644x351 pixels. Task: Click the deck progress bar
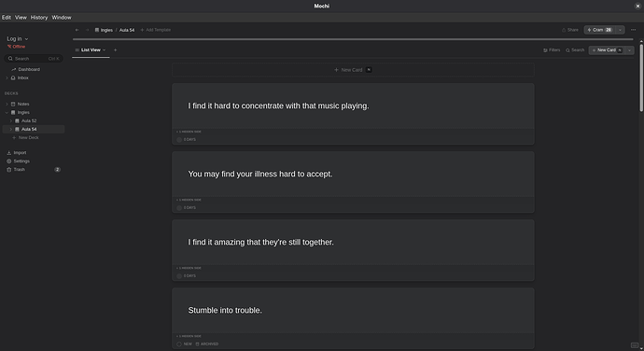click(353, 39)
